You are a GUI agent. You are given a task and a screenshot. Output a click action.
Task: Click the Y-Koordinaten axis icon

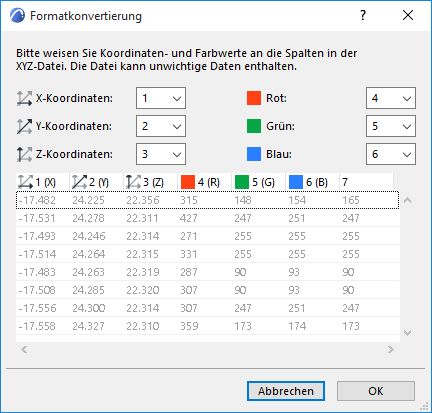coord(24,126)
